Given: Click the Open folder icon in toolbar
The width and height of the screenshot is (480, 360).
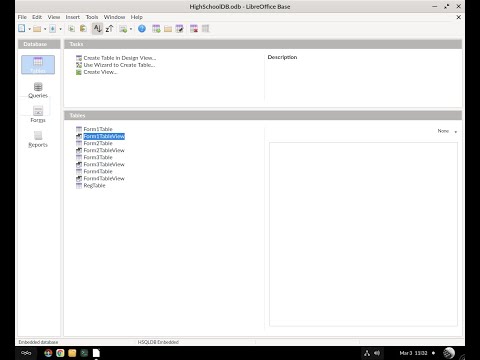Looking at the screenshot, I should 37,29.
